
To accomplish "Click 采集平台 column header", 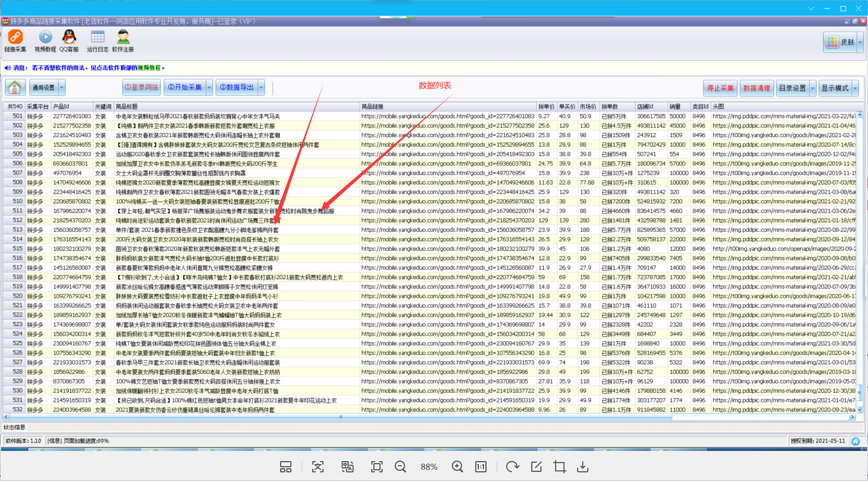I will pyautogui.click(x=38, y=106).
